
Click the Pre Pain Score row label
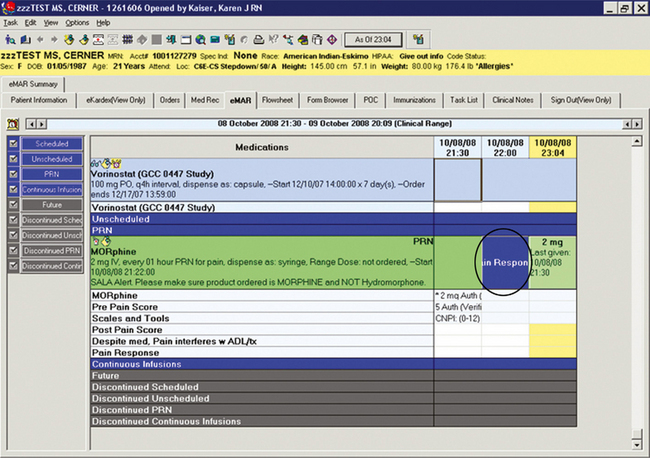click(x=125, y=307)
